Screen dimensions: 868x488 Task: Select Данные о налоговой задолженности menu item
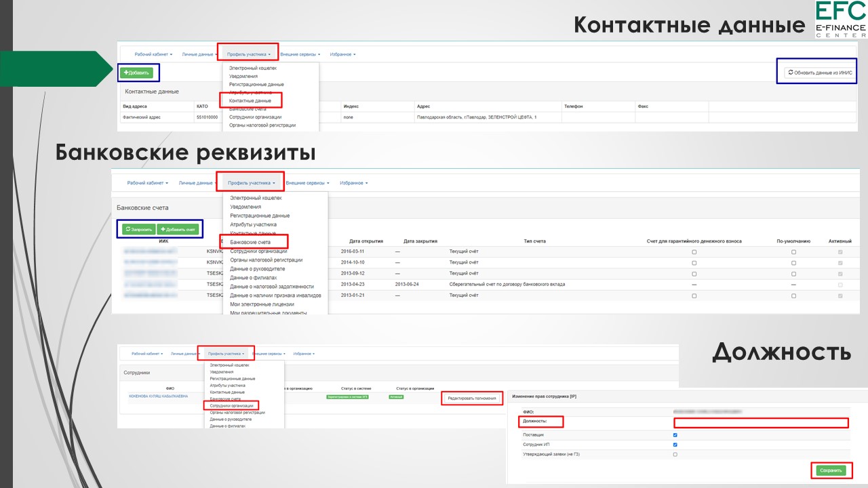click(272, 286)
